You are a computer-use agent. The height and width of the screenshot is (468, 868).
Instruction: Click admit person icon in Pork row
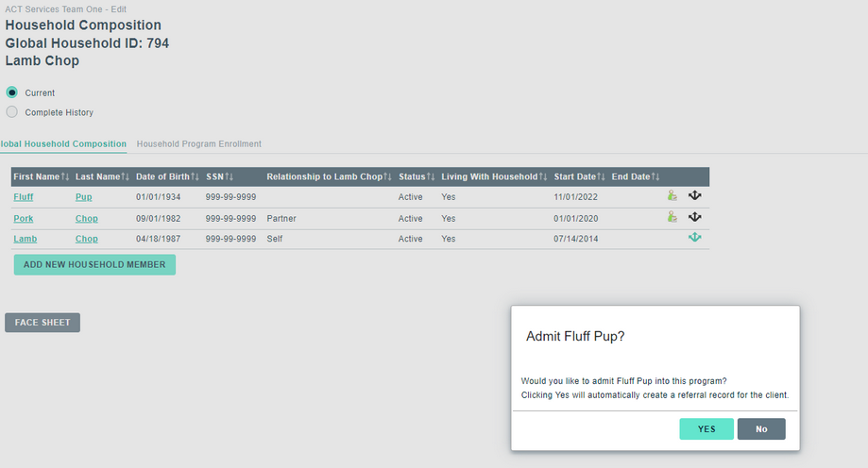pos(672,217)
